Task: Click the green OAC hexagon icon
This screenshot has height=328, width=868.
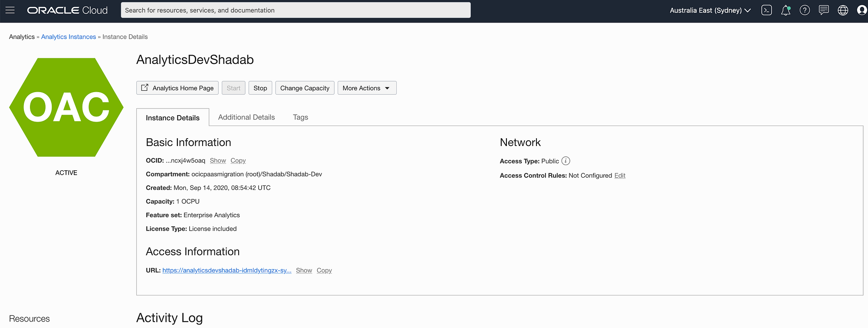Action: (x=66, y=107)
